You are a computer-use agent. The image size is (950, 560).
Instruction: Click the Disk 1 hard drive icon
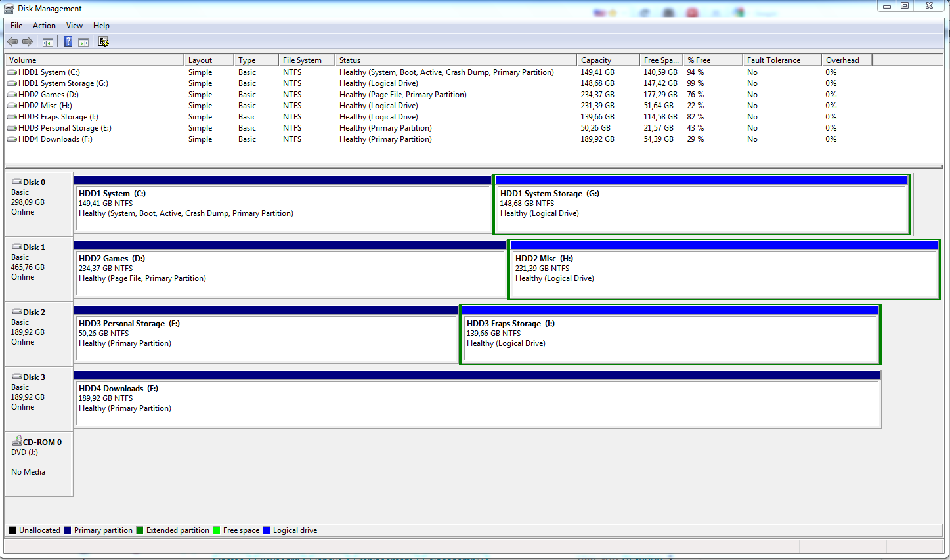[x=17, y=247]
